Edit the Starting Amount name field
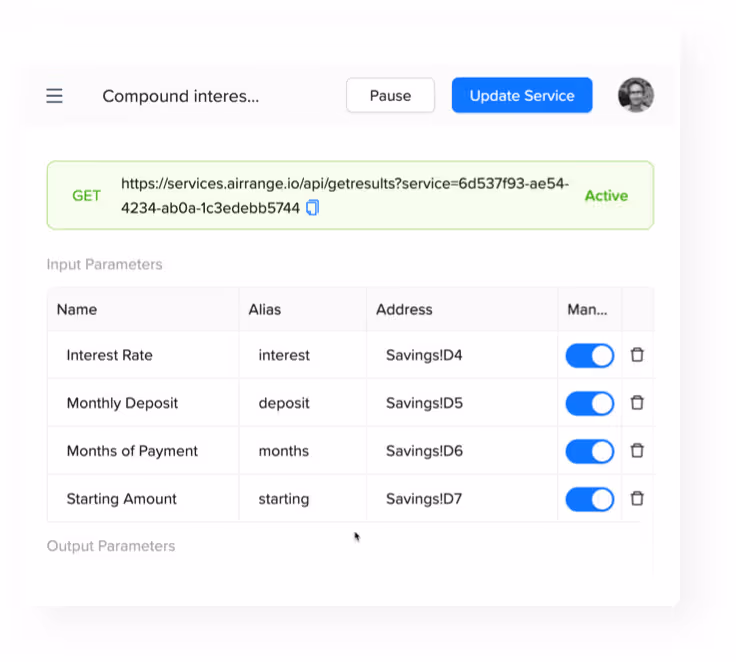This screenshot has width=736, height=662. (121, 499)
